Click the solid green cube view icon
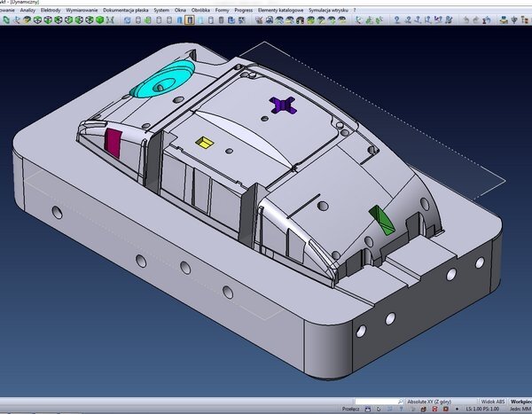 [x=99, y=20]
